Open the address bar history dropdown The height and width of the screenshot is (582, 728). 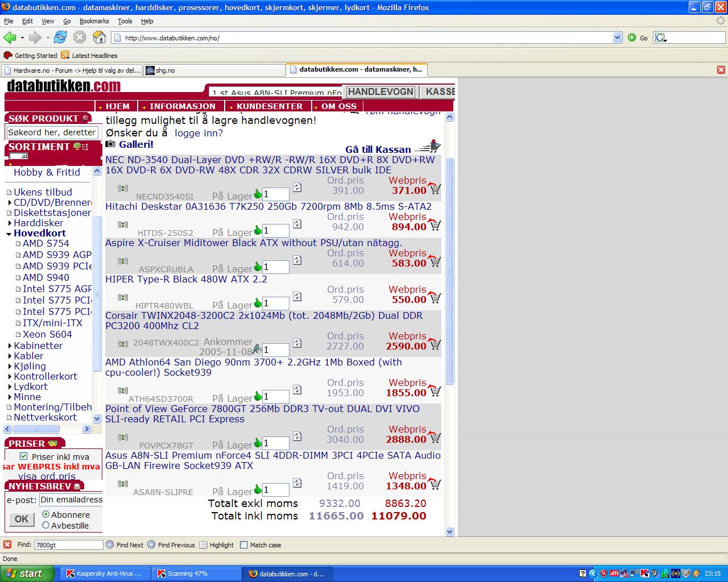point(618,38)
